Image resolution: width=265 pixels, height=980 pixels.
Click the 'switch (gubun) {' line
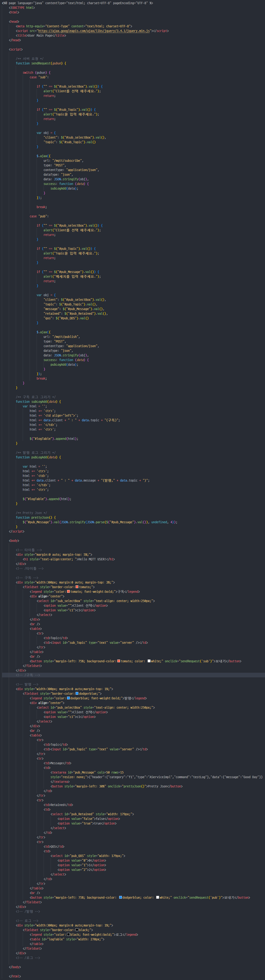coord(37,73)
